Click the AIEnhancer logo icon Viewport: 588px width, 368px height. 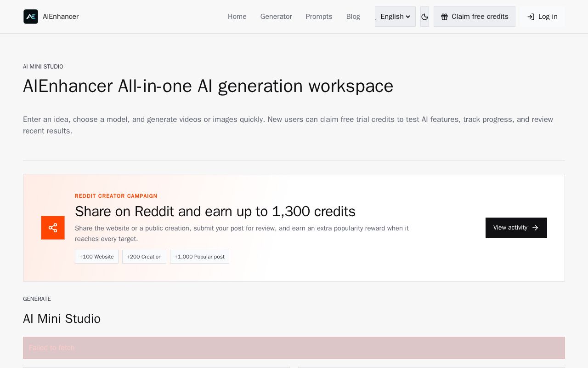(x=31, y=17)
